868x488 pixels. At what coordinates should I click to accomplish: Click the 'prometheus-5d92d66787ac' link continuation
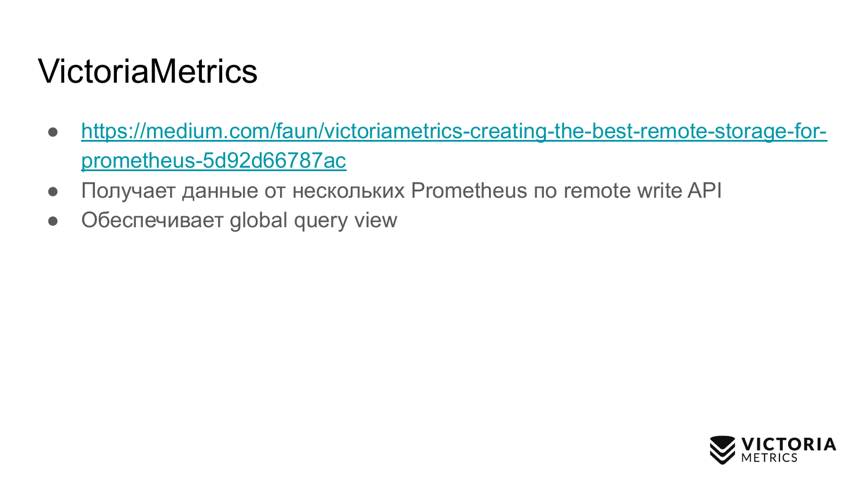click(x=214, y=161)
